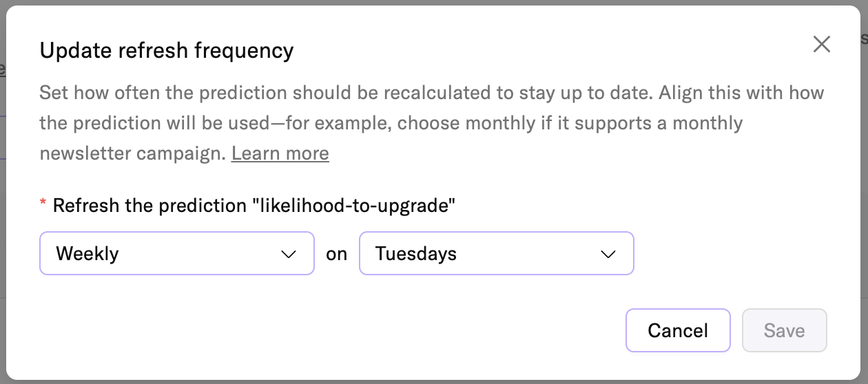Viewport: 868px width, 384px height.
Task: Click the chevron arrow in Tuesdays dropdown
Action: click(608, 255)
